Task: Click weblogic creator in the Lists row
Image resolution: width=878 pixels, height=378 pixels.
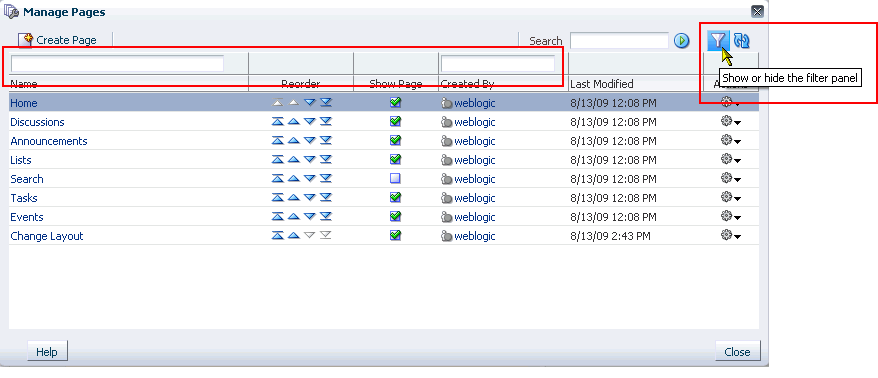Action: tap(474, 160)
